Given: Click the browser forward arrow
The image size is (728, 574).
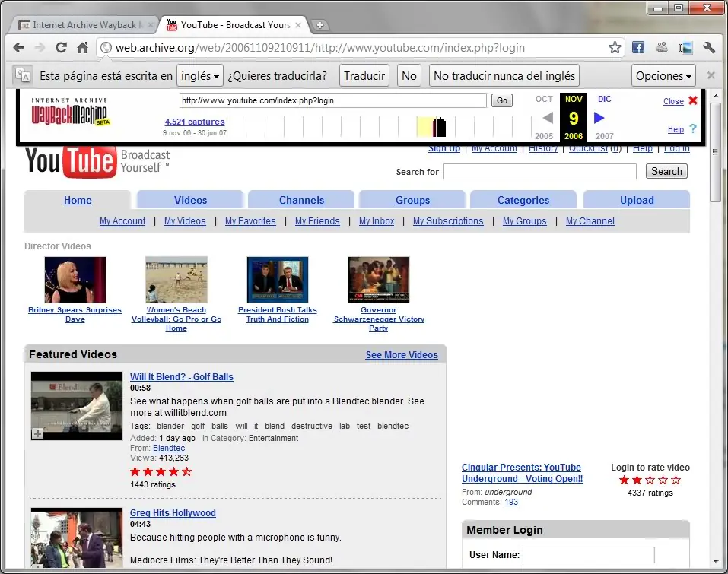Looking at the screenshot, I should click(x=40, y=47).
